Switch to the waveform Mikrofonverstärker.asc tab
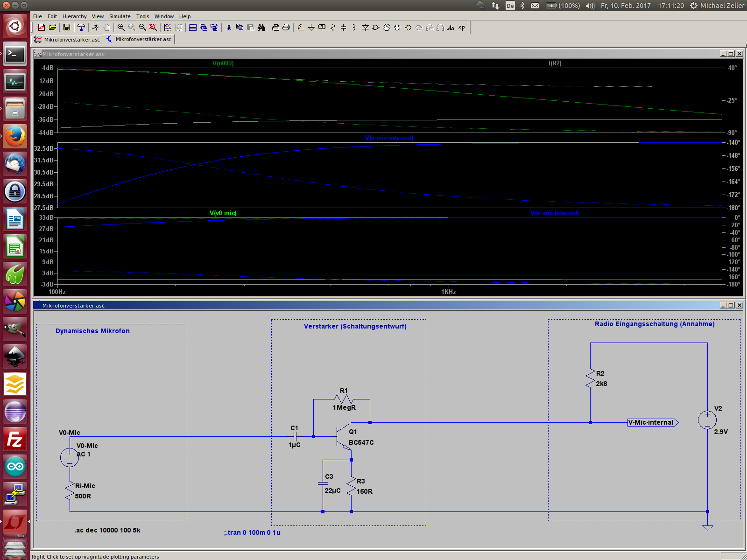The image size is (747, 560). pyautogui.click(x=67, y=40)
